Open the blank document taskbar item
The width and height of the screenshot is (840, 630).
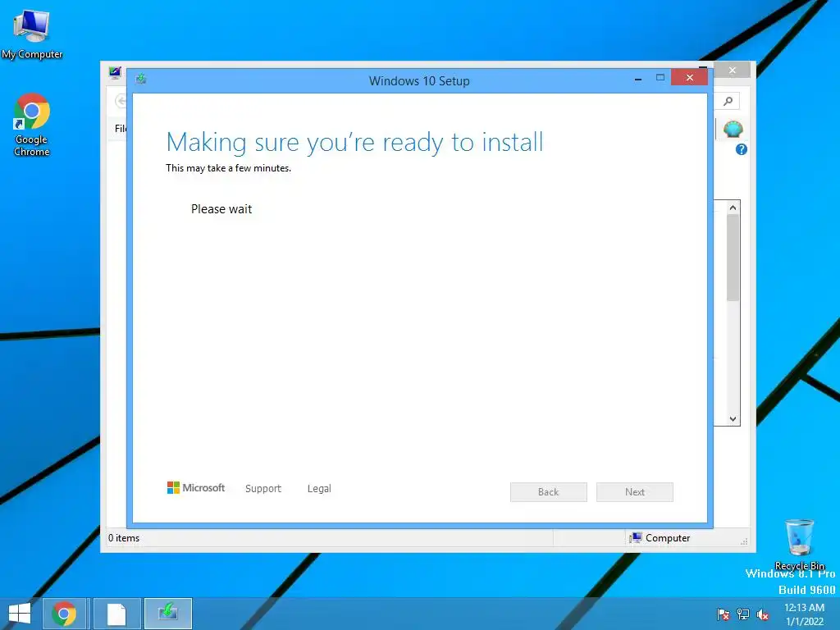[x=116, y=614]
